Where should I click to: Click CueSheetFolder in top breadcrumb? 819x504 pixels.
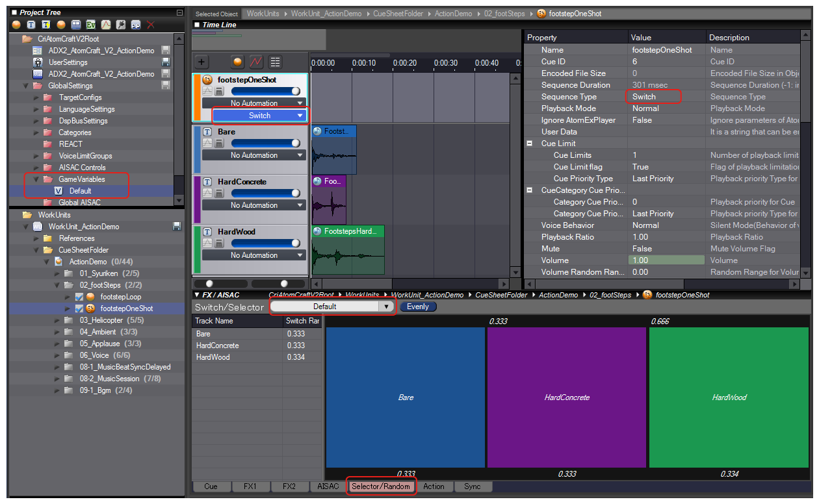pyautogui.click(x=399, y=14)
